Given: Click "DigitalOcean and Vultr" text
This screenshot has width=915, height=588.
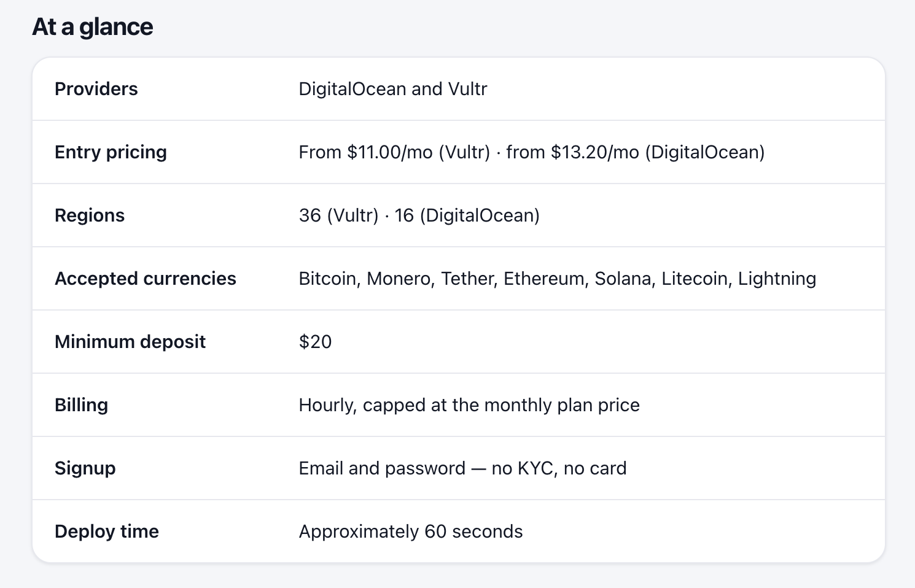Looking at the screenshot, I should (392, 89).
